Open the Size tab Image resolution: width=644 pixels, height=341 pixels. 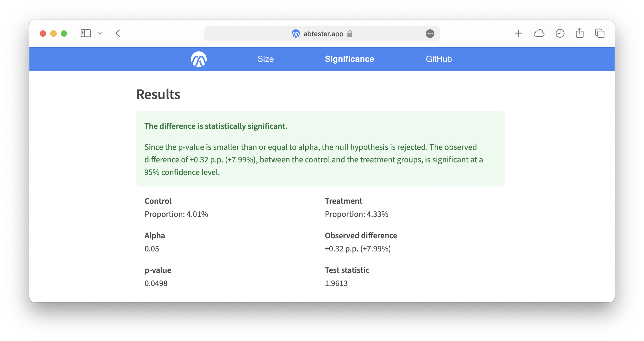coord(265,59)
